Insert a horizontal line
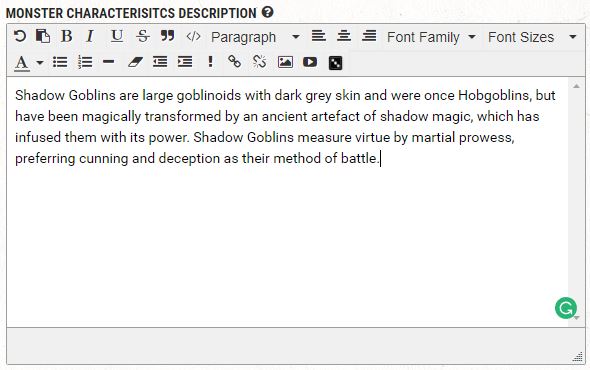590x370 pixels. pyautogui.click(x=108, y=62)
